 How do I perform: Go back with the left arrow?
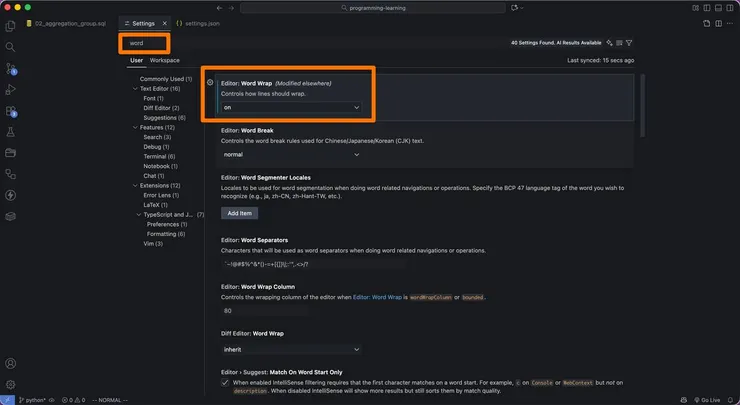coord(219,8)
